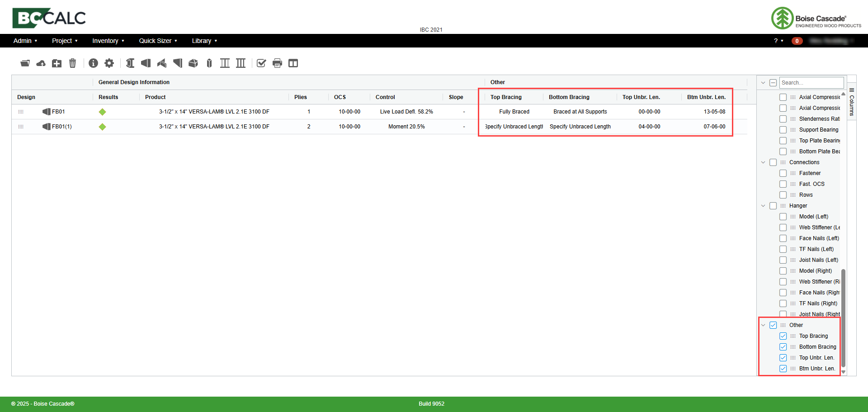The image size is (868, 412).
Task: Click the trash delete icon
Action: [73, 63]
